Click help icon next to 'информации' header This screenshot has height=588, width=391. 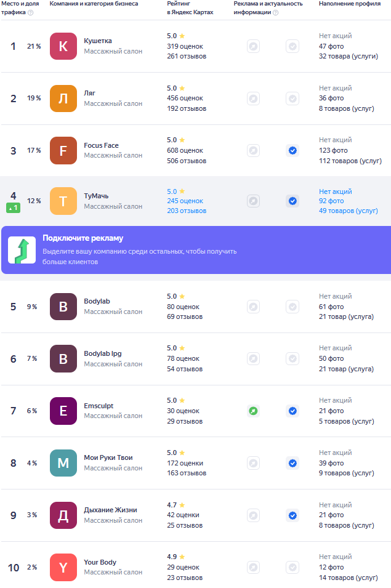coord(275,12)
